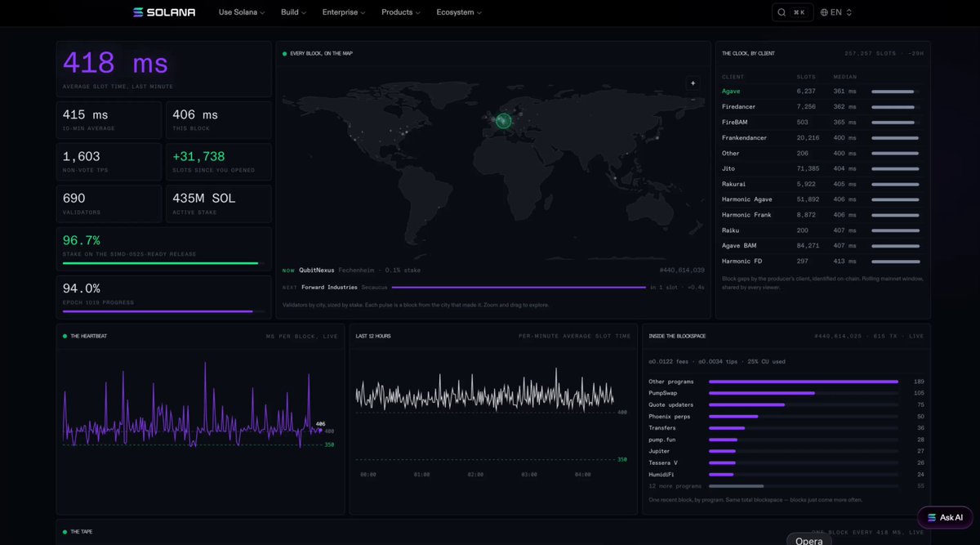The height and width of the screenshot is (545, 980).
Task: Expand the Use Solana menu
Action: coord(242,12)
